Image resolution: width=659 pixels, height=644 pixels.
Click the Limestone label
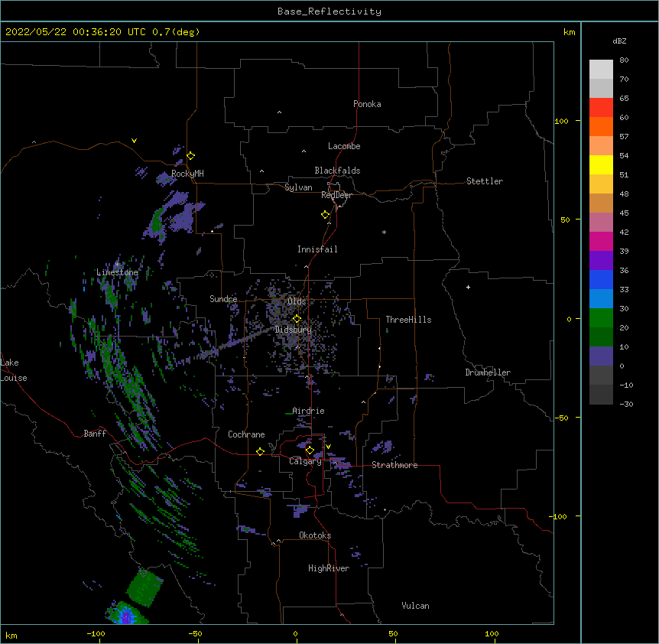117,272
